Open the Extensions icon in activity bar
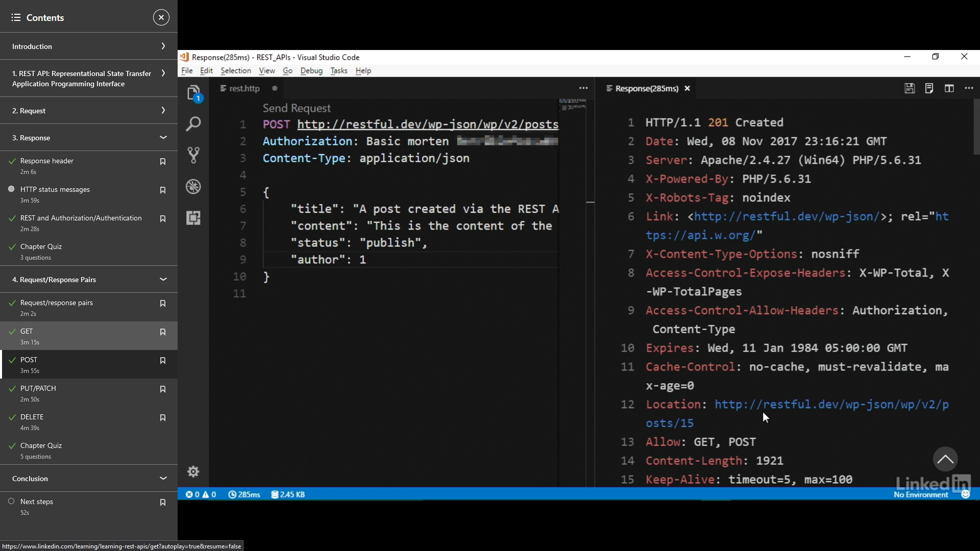The height and width of the screenshot is (551, 980). 193,218
